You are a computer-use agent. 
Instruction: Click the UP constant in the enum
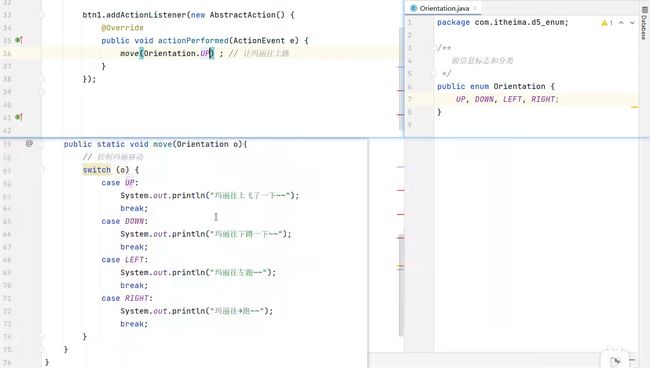[460, 99]
